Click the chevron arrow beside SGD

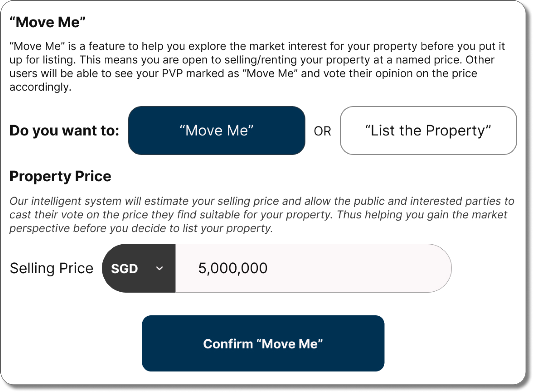coord(159,268)
